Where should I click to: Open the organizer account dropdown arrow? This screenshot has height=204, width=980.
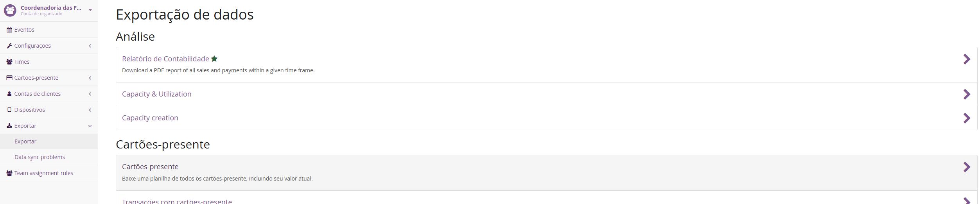coord(90,10)
